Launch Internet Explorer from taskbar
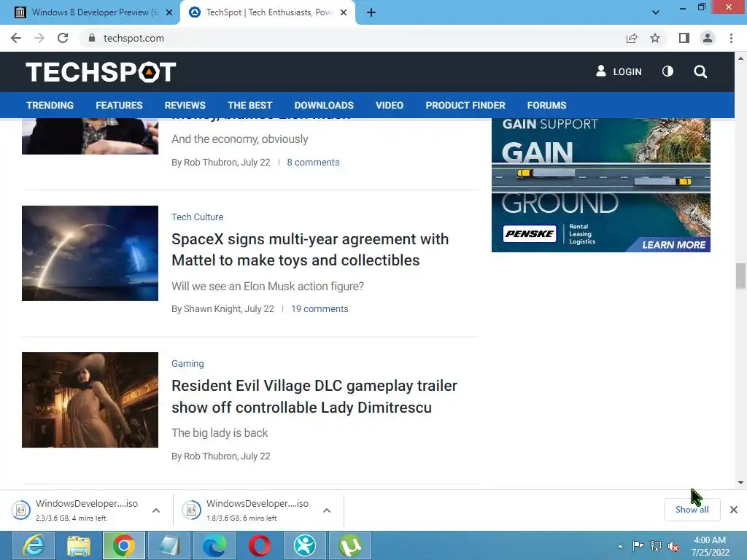Viewport: 747px width, 560px height. pos(34,545)
